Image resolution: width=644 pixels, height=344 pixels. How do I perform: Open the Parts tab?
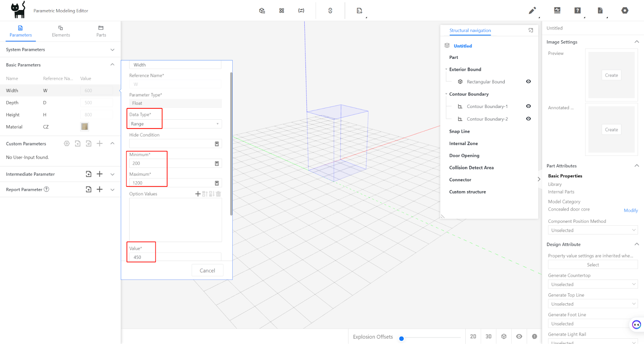tap(101, 31)
